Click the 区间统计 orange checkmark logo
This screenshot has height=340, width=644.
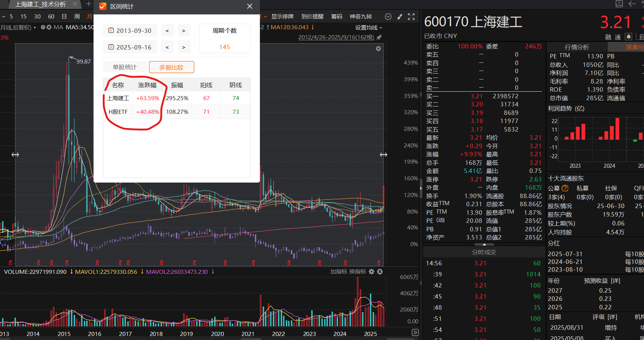[x=103, y=6]
